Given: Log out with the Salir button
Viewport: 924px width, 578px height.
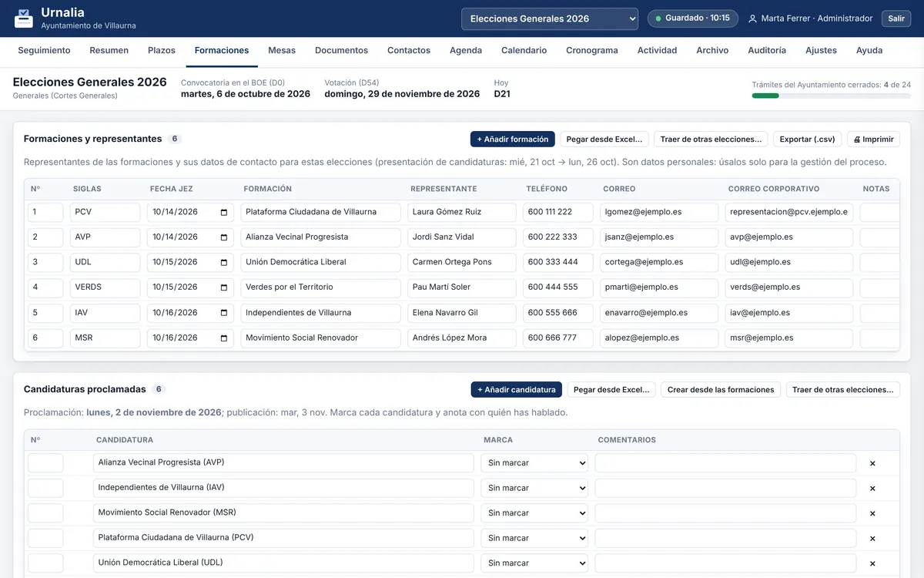Looking at the screenshot, I should tap(896, 18).
